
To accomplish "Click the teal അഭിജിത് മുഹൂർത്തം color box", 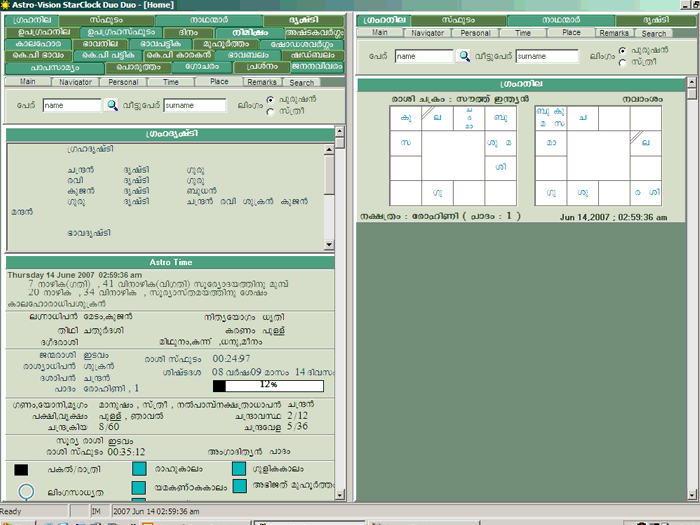I will 240,486.
